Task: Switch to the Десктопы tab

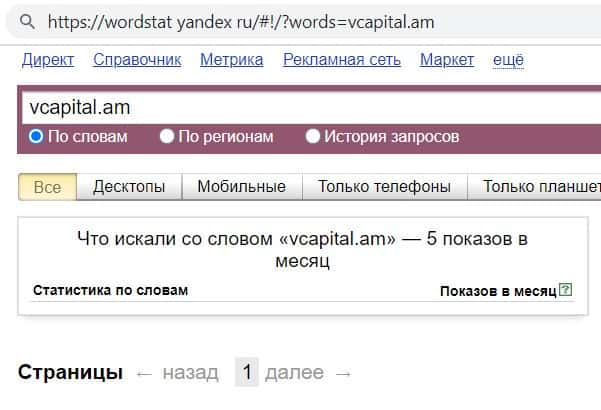Action: (129, 187)
